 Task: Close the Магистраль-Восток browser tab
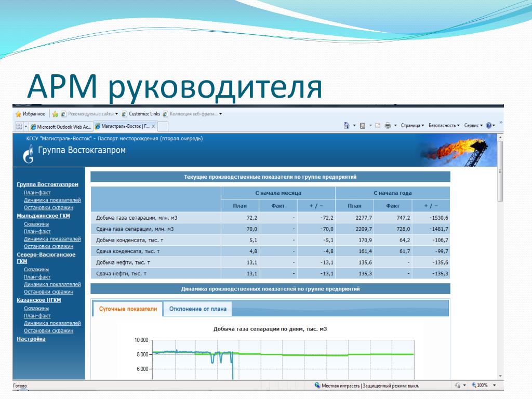pos(153,126)
